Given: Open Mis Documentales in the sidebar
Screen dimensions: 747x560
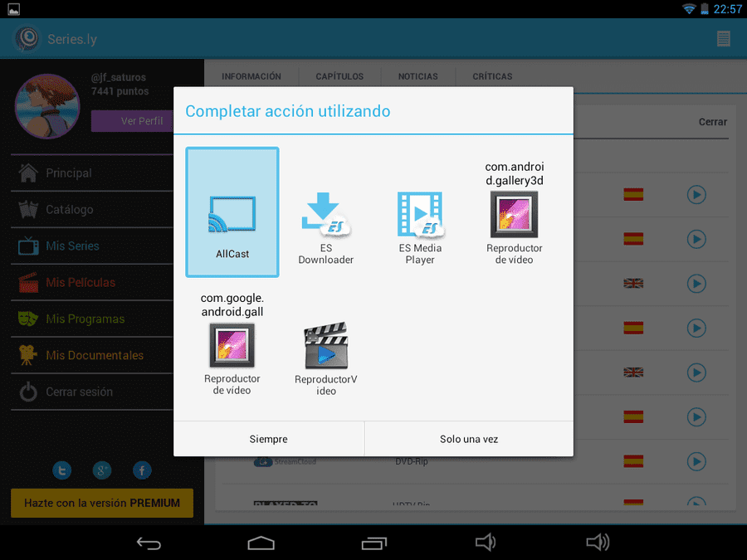Looking at the screenshot, I should click(92, 355).
